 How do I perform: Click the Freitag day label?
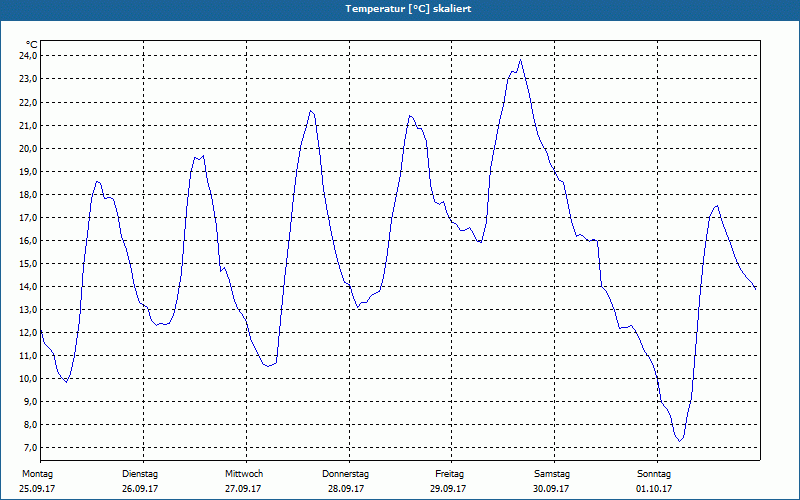pos(449,474)
